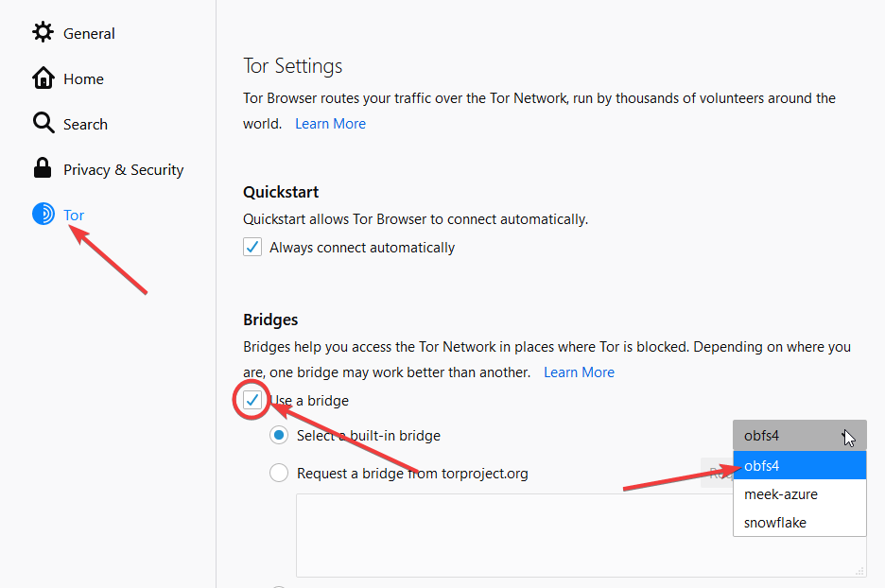Click the Home house icon

pyautogui.click(x=43, y=78)
